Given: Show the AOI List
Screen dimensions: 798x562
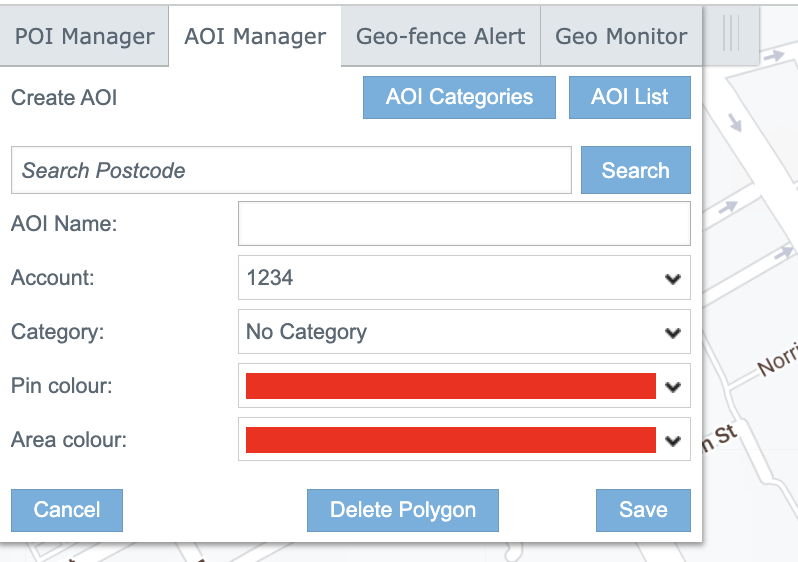Looking at the screenshot, I should click(x=629, y=98).
